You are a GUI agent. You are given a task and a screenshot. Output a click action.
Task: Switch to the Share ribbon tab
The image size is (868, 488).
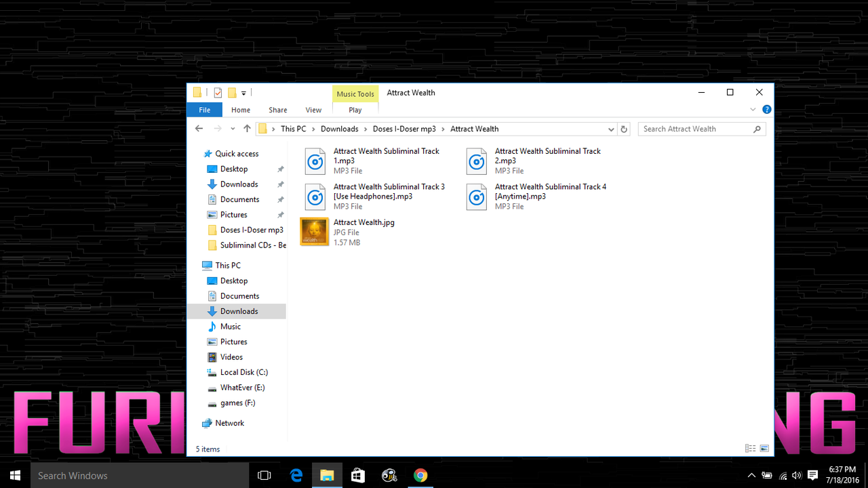277,110
